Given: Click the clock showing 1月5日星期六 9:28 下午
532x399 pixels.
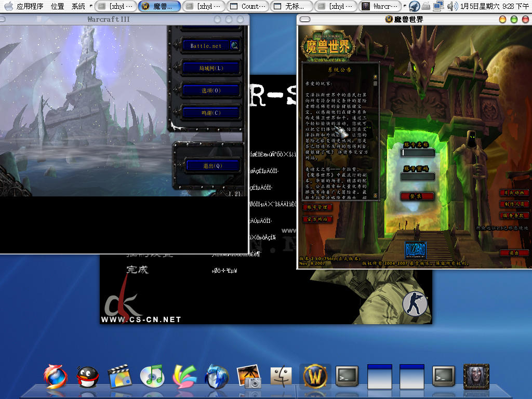Looking at the screenshot, I should pos(495,6).
